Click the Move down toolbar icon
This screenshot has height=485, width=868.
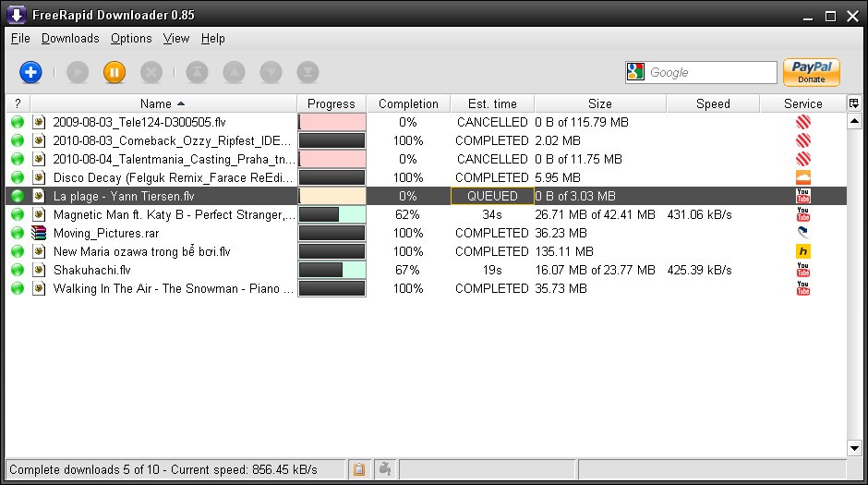[271, 73]
